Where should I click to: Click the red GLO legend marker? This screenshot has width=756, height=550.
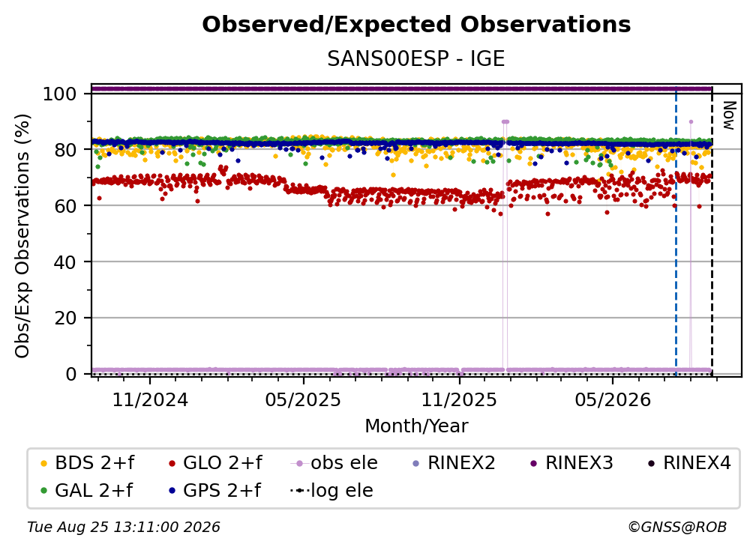(172, 463)
